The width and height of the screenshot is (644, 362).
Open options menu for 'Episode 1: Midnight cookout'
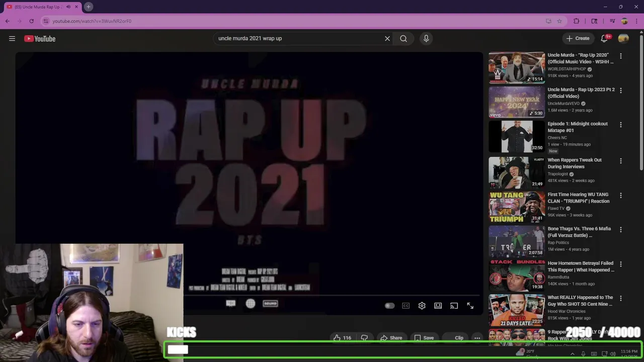621,125
